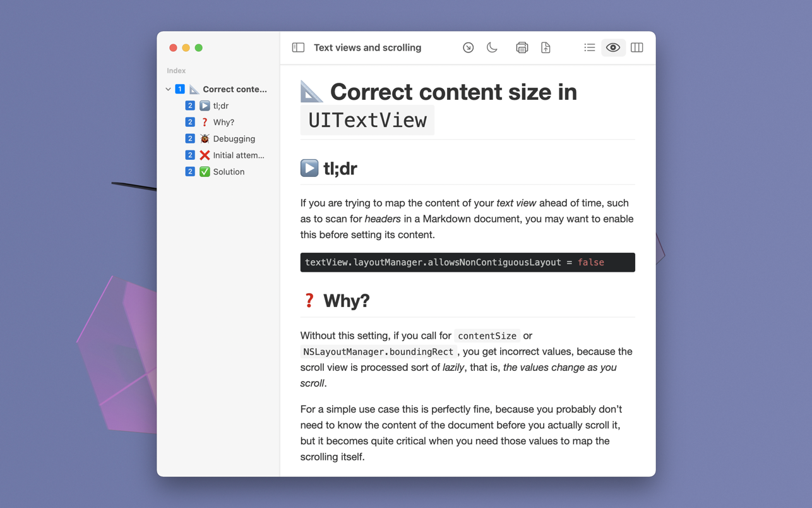
Task: Print the document using printer icon
Action: [x=522, y=48]
